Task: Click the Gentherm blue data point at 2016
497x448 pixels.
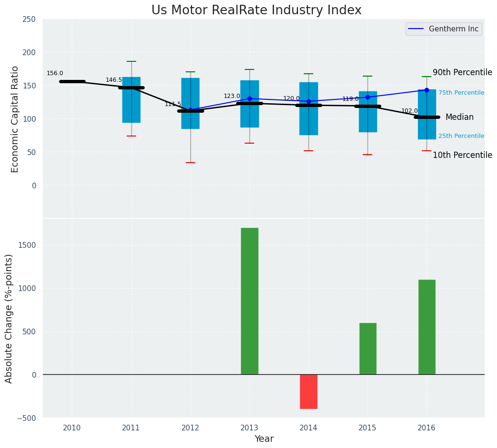Action: tap(427, 90)
